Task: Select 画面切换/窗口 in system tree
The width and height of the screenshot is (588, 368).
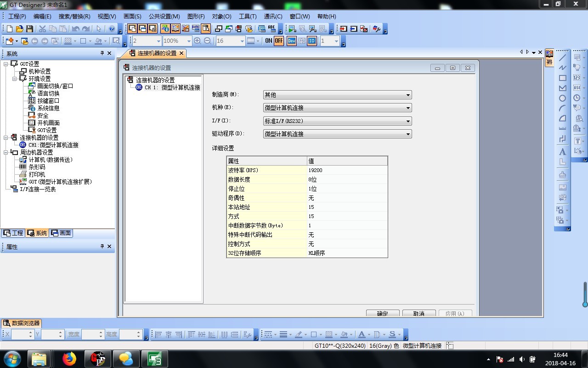Action: (x=55, y=86)
